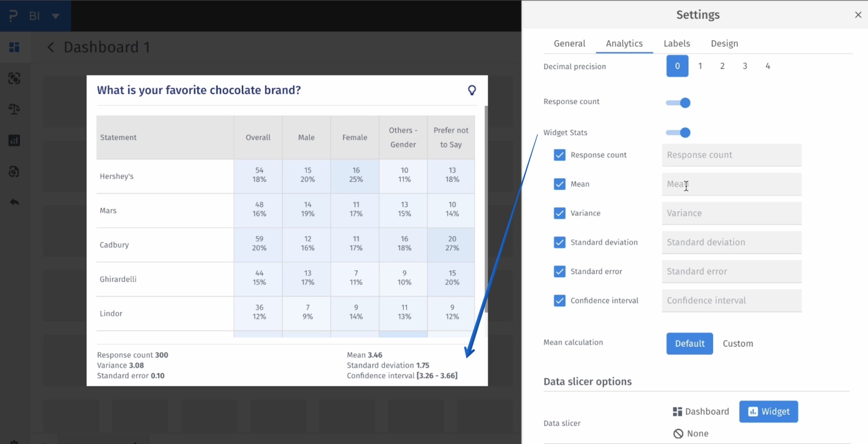Click the Others - Gender column header
Viewport: 868px width, 444px height.
(403, 138)
